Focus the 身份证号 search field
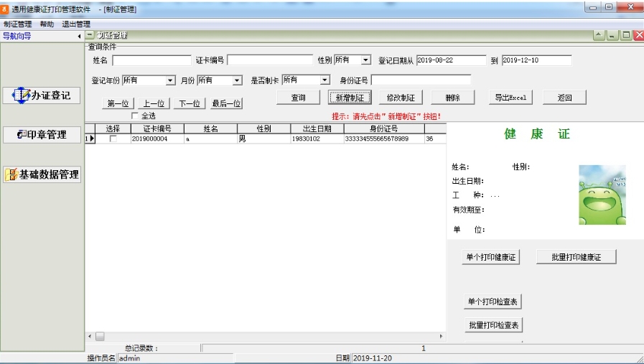The image size is (644, 364). (421, 80)
